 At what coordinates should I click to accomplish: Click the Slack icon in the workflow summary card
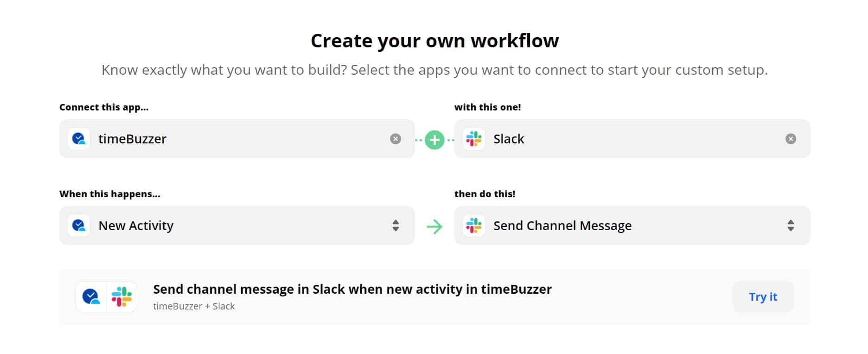pyautogui.click(x=121, y=296)
